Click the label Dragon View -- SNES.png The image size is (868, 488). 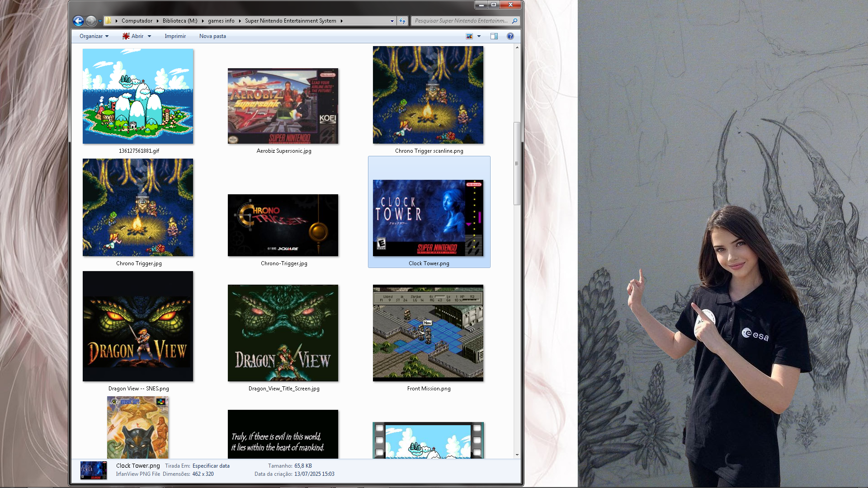click(139, 389)
